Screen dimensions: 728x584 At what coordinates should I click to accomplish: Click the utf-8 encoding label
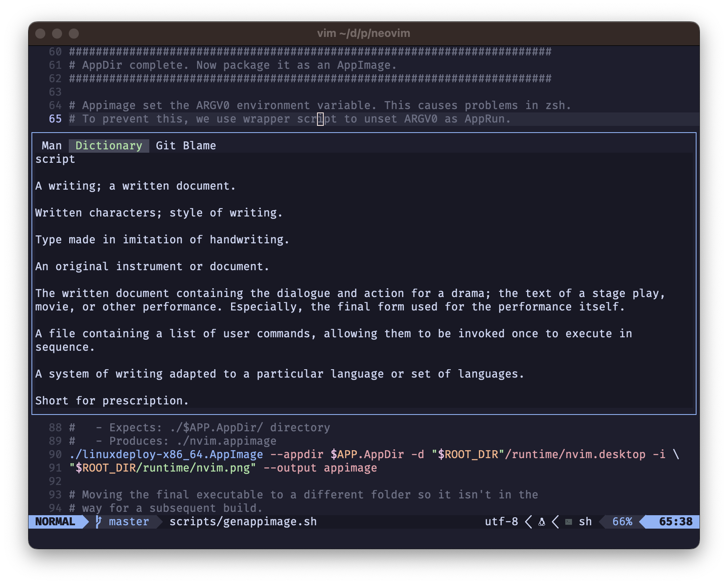pyautogui.click(x=502, y=521)
